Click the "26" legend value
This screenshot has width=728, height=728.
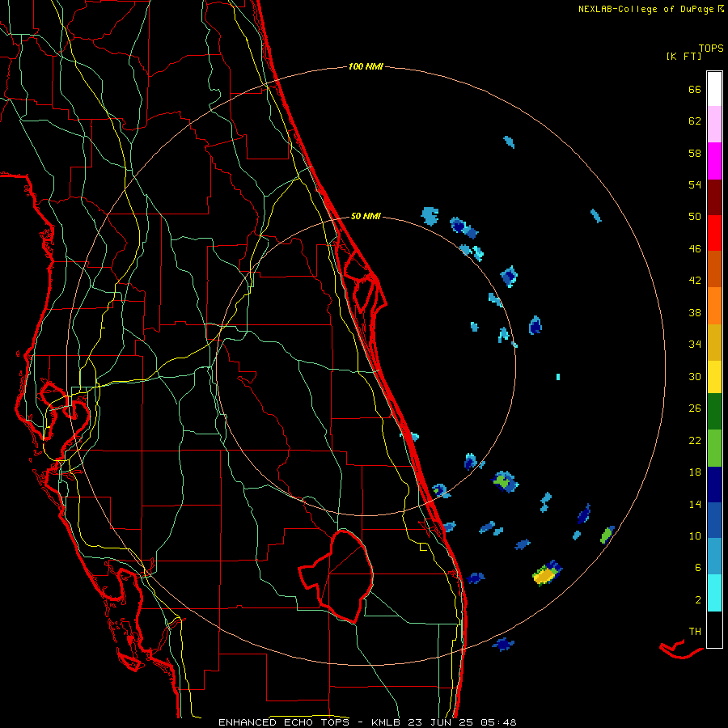point(695,408)
